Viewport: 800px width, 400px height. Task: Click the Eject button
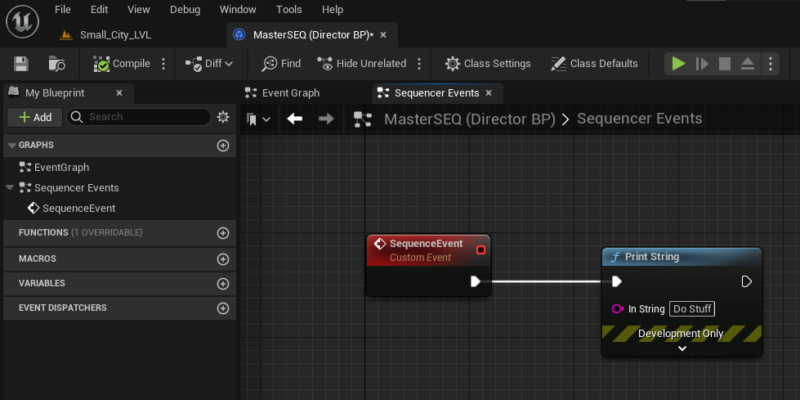pyautogui.click(x=747, y=64)
